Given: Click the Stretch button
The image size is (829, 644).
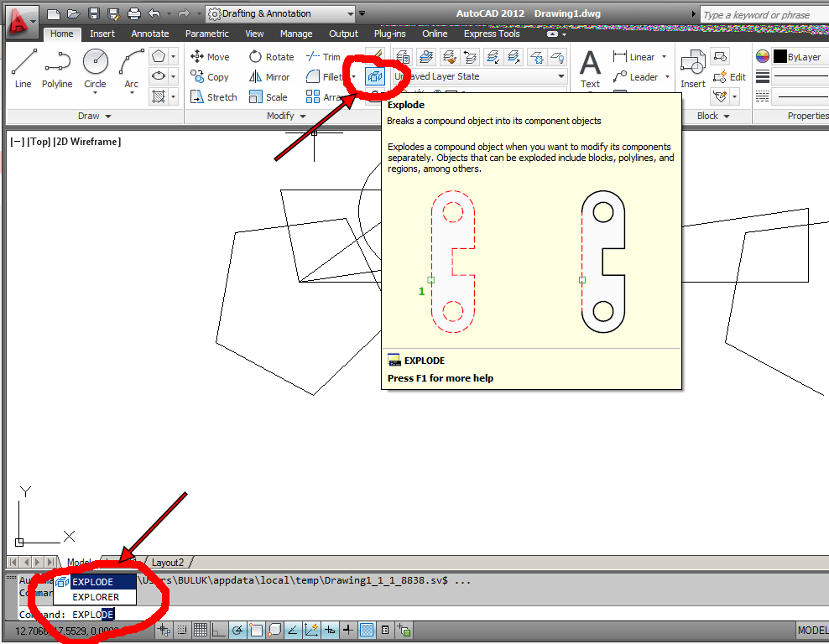Looking at the screenshot, I should click(x=214, y=96).
